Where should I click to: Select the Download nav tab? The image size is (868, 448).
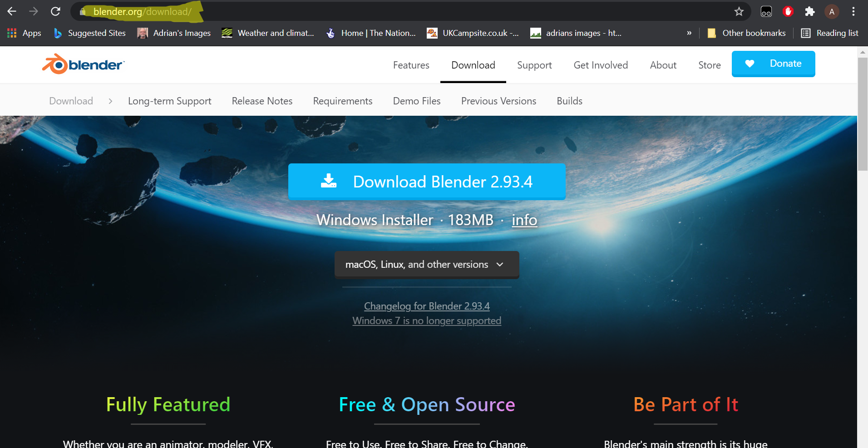tap(473, 65)
